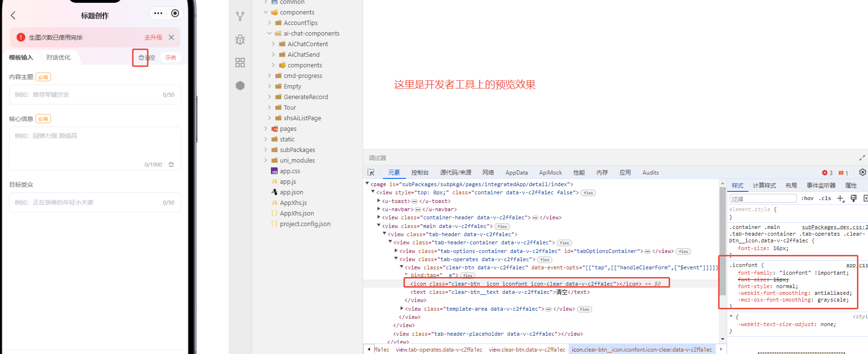Tap the red alert icon in the banner
The width and height of the screenshot is (868, 354).
21,38
